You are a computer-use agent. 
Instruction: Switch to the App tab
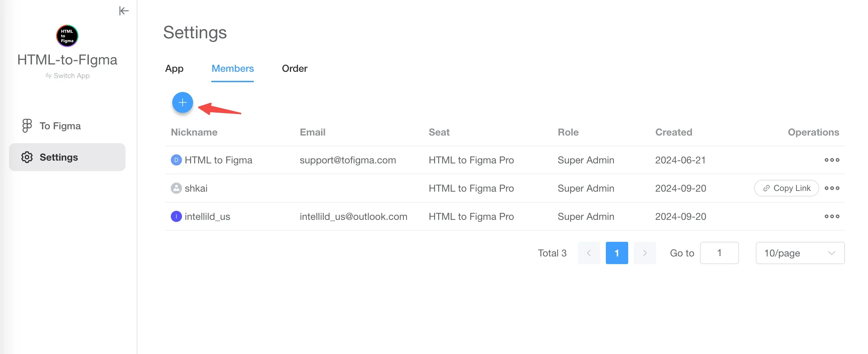coord(174,69)
